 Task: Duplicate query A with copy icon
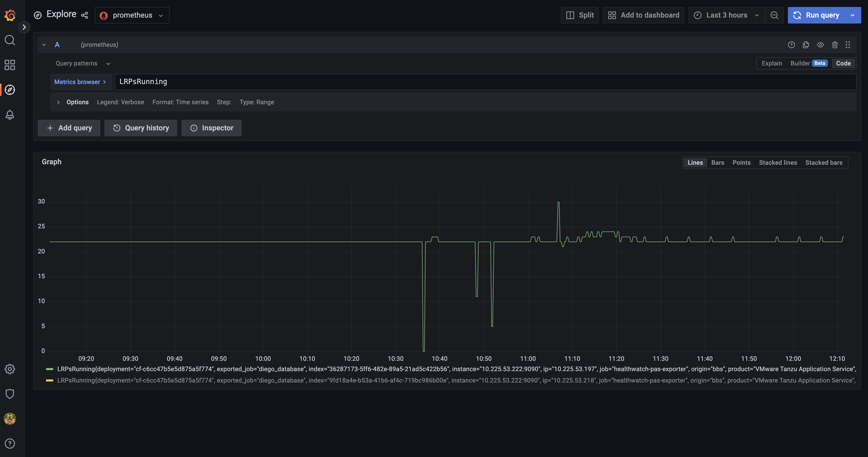point(806,44)
